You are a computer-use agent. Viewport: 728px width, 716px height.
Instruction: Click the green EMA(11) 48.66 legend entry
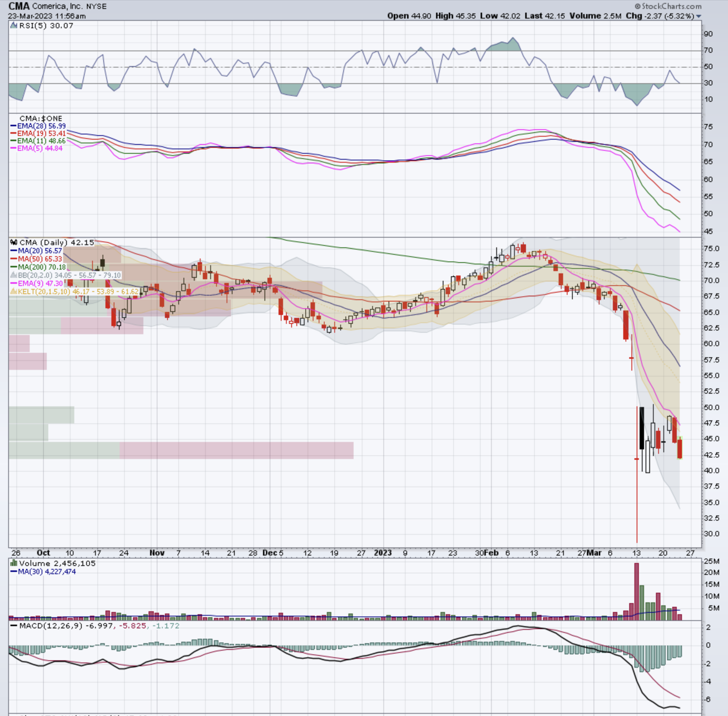pos(38,141)
